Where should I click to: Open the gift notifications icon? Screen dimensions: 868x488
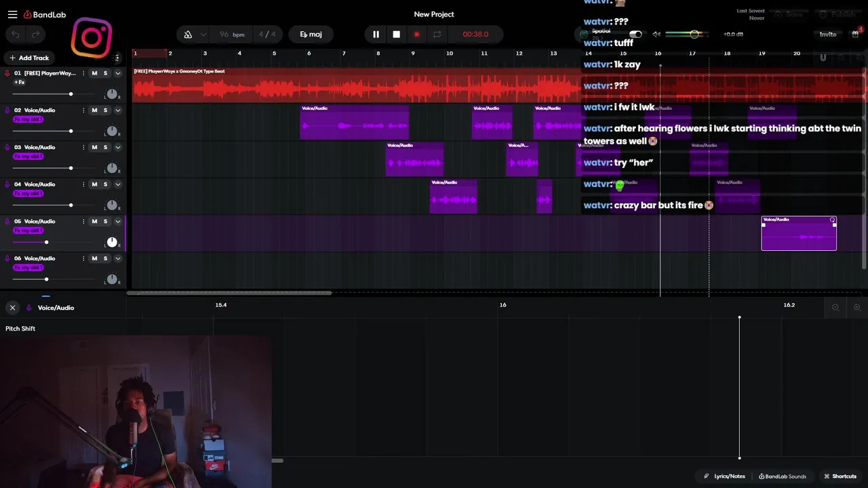856,34
